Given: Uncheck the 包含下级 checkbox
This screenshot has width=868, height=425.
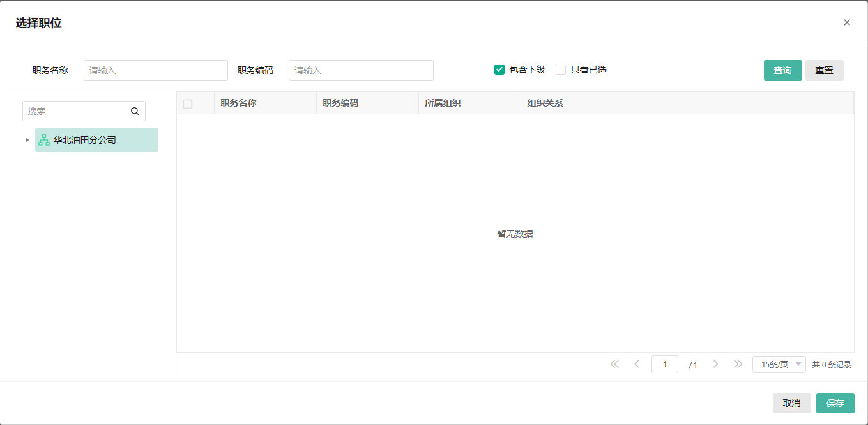Looking at the screenshot, I should pyautogui.click(x=499, y=69).
